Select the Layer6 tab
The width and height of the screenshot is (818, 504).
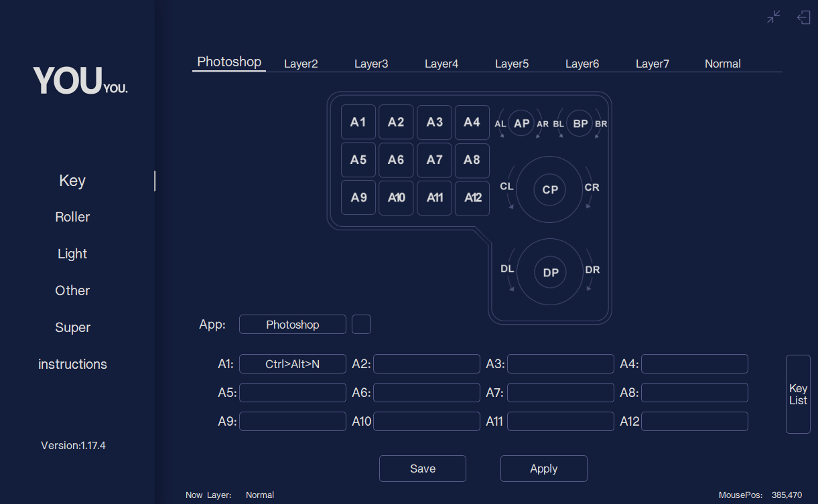pos(582,64)
